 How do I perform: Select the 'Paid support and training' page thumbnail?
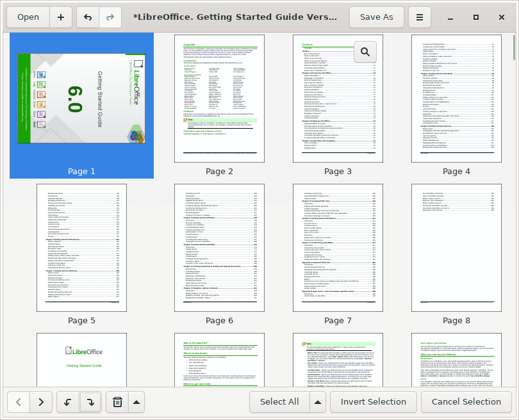pos(456,360)
